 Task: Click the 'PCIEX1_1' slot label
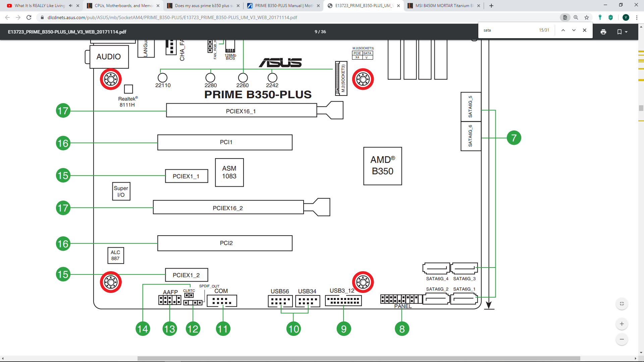click(x=186, y=176)
